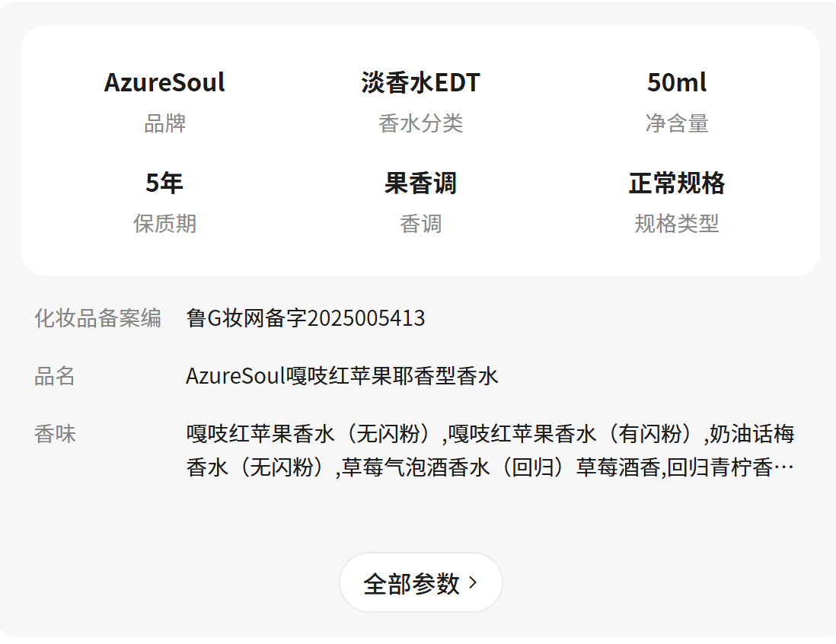
Task: Click the 净含量 label
Action: [x=676, y=123]
